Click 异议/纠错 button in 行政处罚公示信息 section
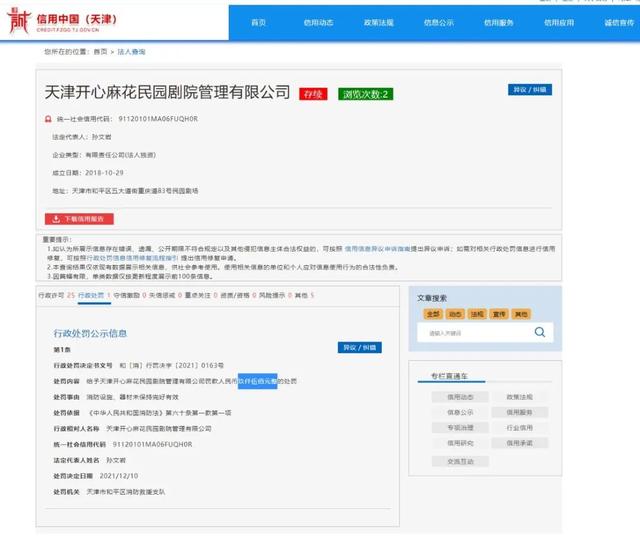 [x=360, y=348]
